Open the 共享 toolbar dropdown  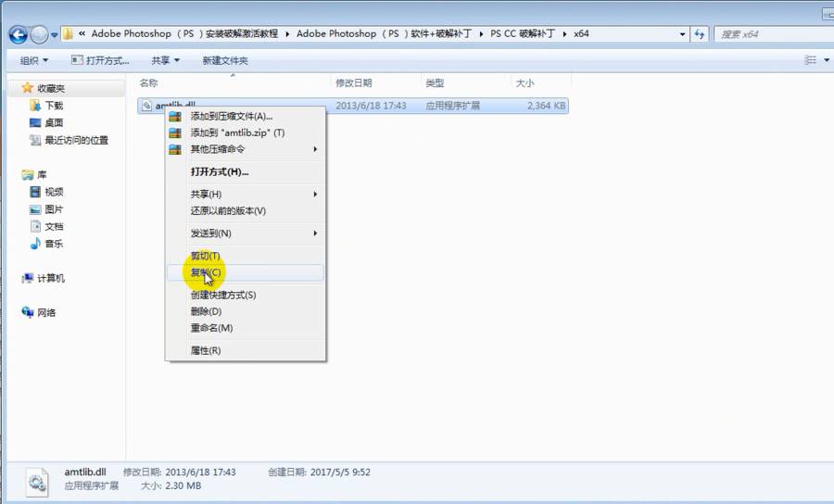point(165,60)
